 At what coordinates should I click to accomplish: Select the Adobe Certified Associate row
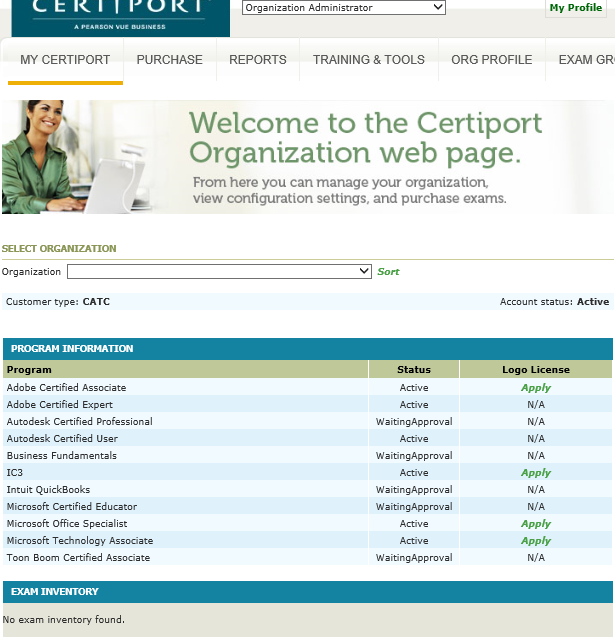308,388
